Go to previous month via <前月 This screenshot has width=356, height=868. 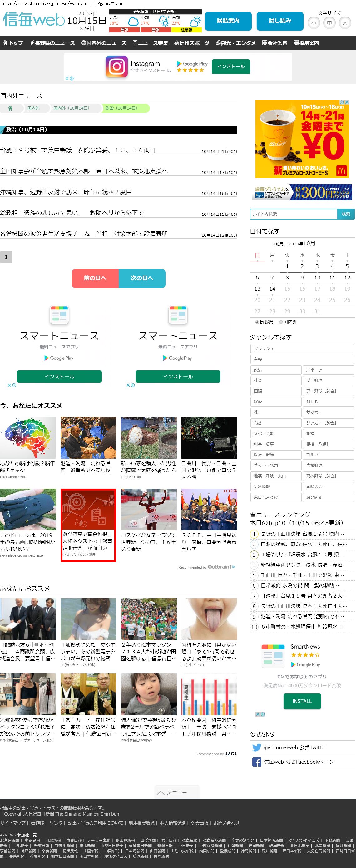[x=278, y=244]
